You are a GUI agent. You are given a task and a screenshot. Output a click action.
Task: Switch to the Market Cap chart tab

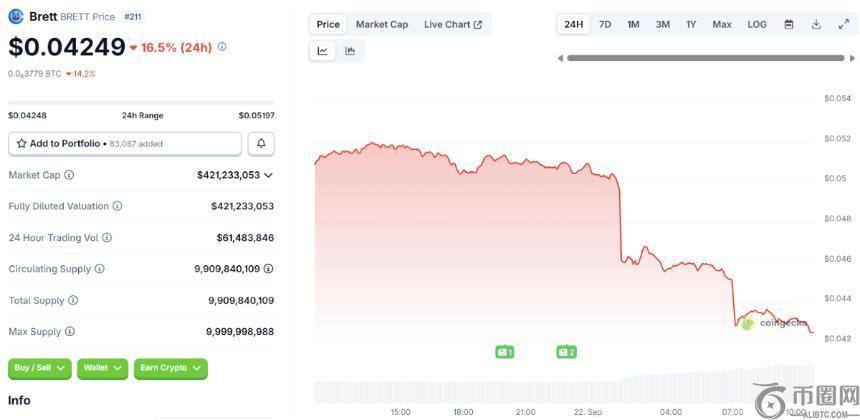coord(381,24)
